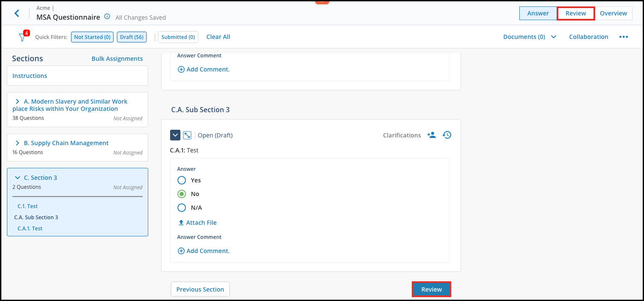Select the Yes radio button
This screenshot has width=644, height=301.
point(182,180)
